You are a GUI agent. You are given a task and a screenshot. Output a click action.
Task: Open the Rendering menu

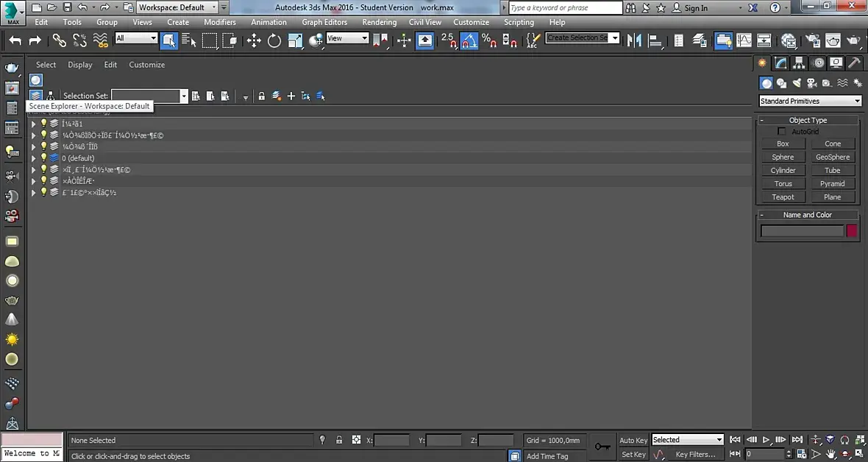(379, 22)
